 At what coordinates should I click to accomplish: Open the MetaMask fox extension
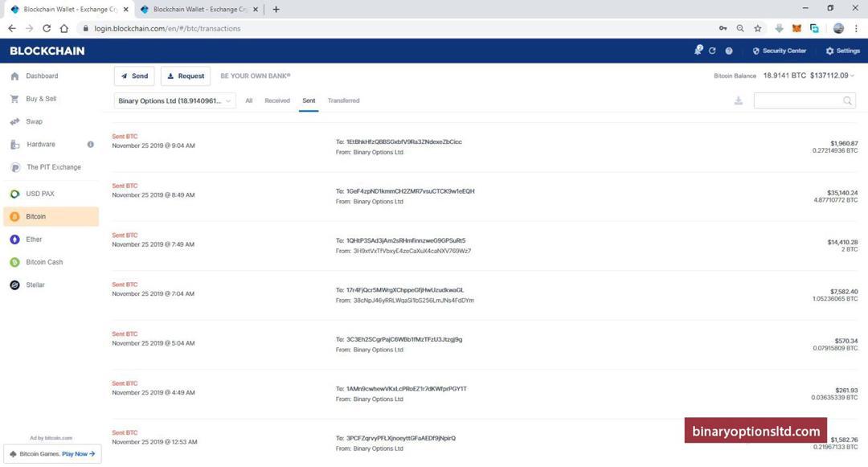pyautogui.click(x=796, y=28)
